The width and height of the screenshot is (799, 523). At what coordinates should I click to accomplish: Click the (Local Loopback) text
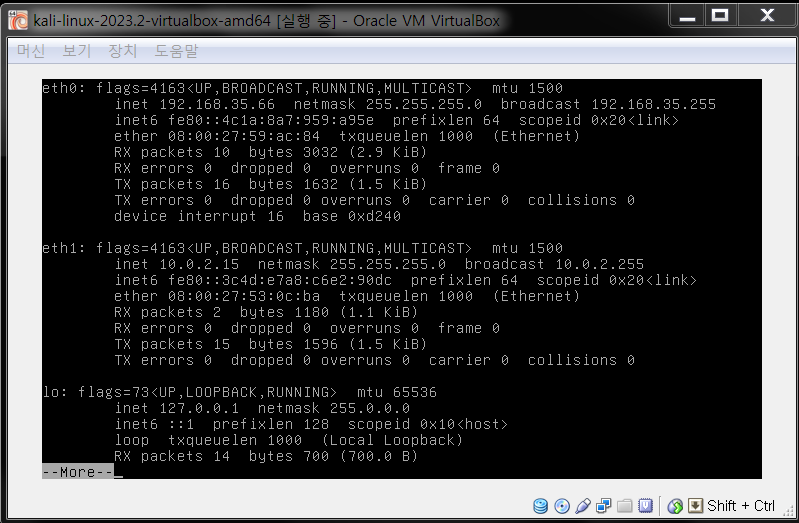pyautogui.click(x=392, y=440)
